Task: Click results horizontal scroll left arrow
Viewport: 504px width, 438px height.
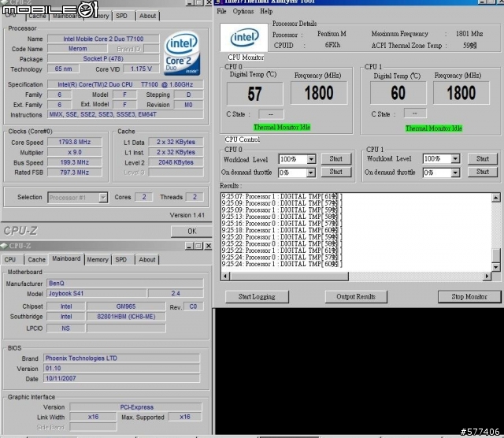Action: 225,276
